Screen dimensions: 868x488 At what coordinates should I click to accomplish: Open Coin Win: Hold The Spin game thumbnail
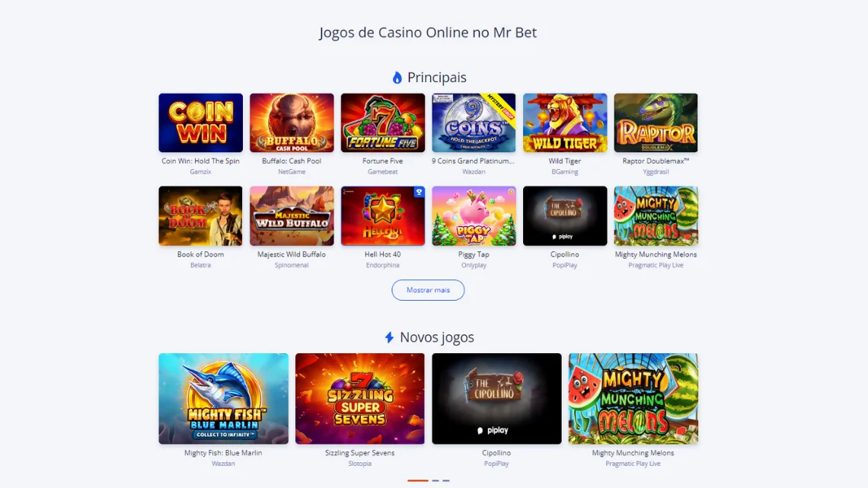pos(200,123)
